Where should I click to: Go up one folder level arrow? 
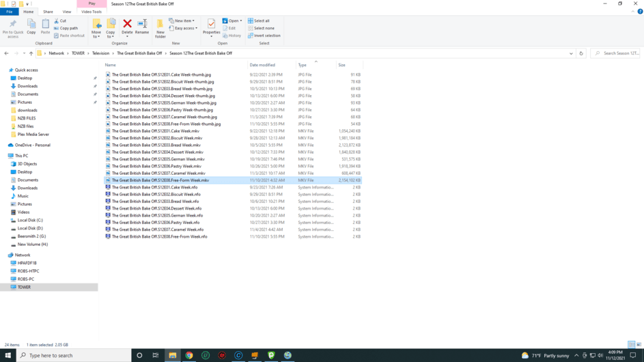[31, 53]
